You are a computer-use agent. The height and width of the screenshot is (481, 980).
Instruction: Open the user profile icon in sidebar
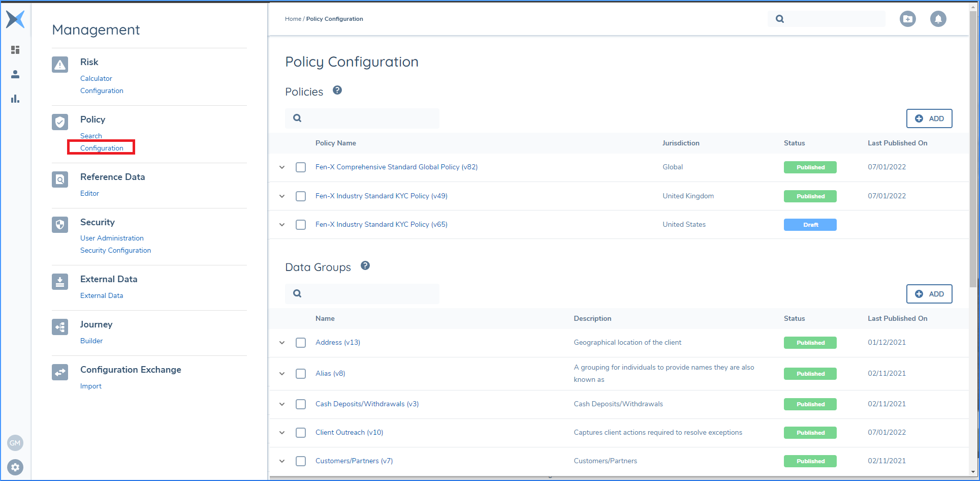pyautogui.click(x=15, y=74)
